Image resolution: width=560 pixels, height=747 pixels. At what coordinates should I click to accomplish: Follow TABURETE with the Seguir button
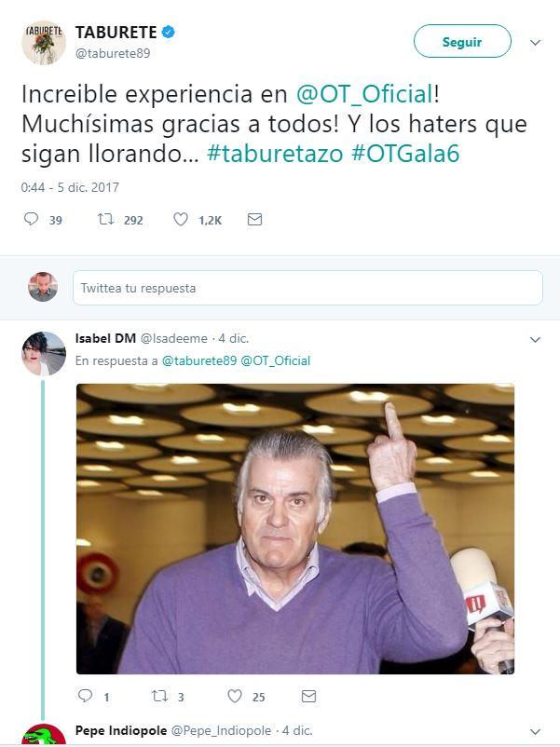(x=462, y=41)
